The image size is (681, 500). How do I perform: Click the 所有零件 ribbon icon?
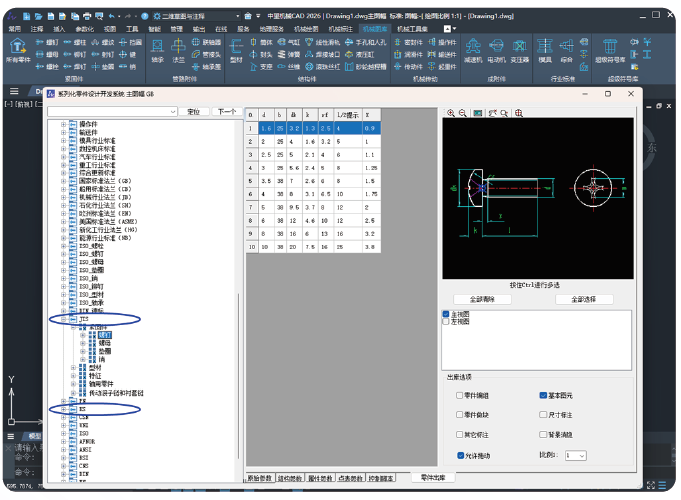(x=18, y=50)
